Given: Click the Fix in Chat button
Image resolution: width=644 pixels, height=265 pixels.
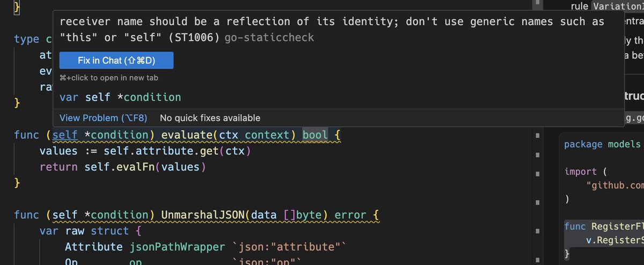Looking at the screenshot, I should [116, 61].
